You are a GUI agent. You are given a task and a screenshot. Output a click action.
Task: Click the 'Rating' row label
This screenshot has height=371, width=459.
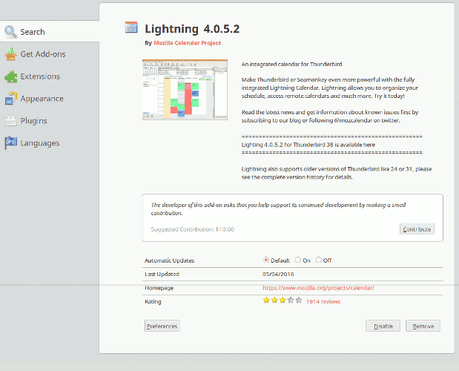(x=153, y=301)
